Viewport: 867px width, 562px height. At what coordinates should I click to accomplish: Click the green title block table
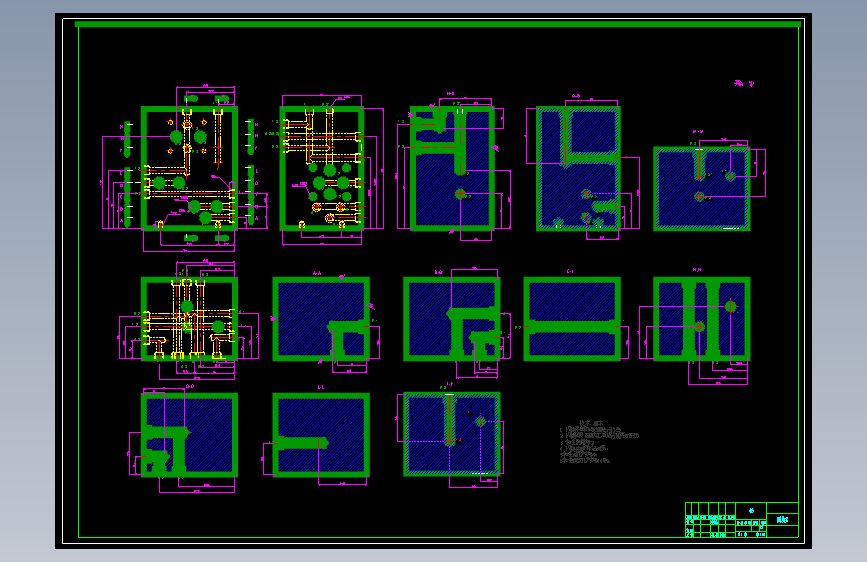tap(741, 519)
